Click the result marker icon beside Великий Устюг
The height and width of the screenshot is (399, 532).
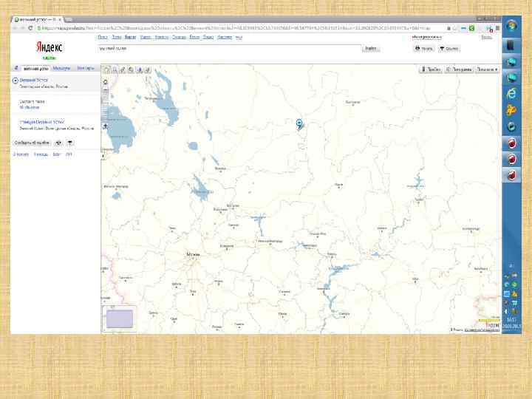tap(16, 81)
